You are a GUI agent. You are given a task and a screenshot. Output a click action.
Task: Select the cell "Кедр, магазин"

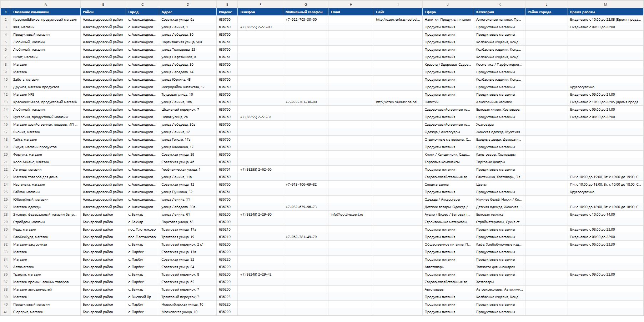pos(46,230)
